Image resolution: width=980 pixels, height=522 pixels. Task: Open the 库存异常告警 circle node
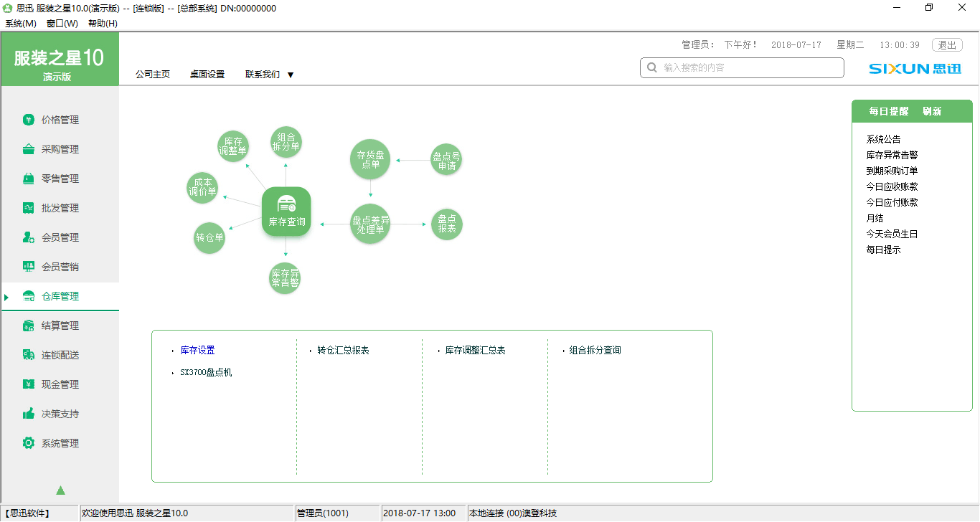tap(285, 278)
